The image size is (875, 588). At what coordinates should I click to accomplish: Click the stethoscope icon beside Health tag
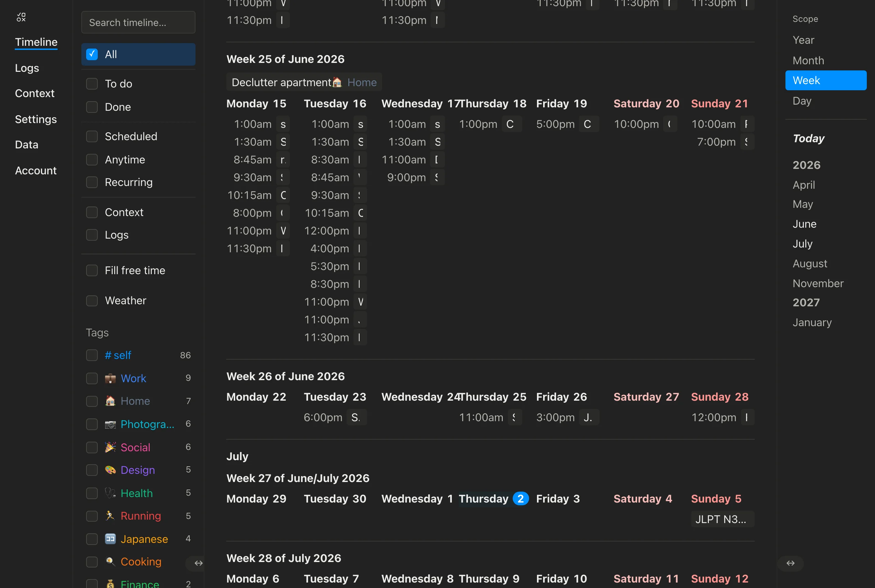(x=110, y=493)
